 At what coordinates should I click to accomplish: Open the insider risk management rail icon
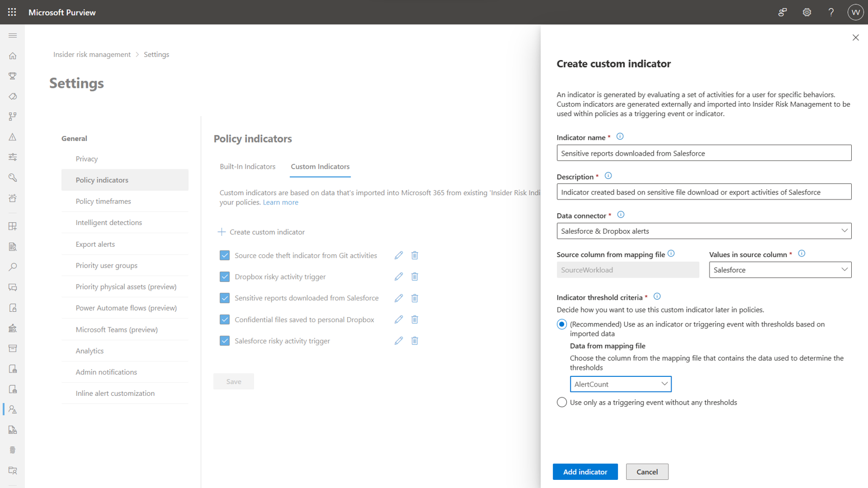12,409
